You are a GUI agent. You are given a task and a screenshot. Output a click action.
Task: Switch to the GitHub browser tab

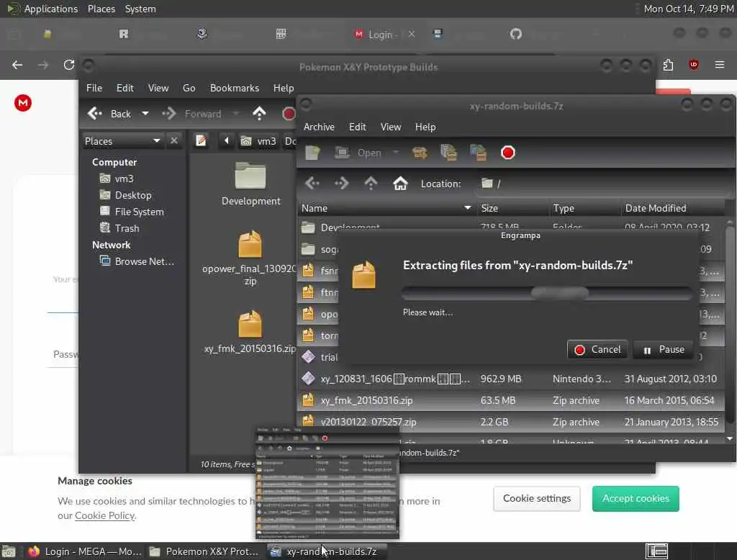tap(516, 35)
